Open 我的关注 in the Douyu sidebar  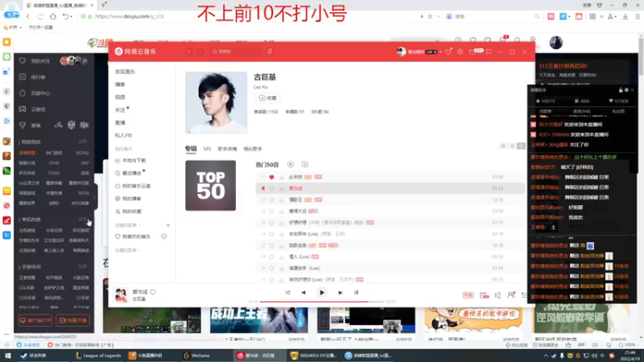click(x=40, y=61)
